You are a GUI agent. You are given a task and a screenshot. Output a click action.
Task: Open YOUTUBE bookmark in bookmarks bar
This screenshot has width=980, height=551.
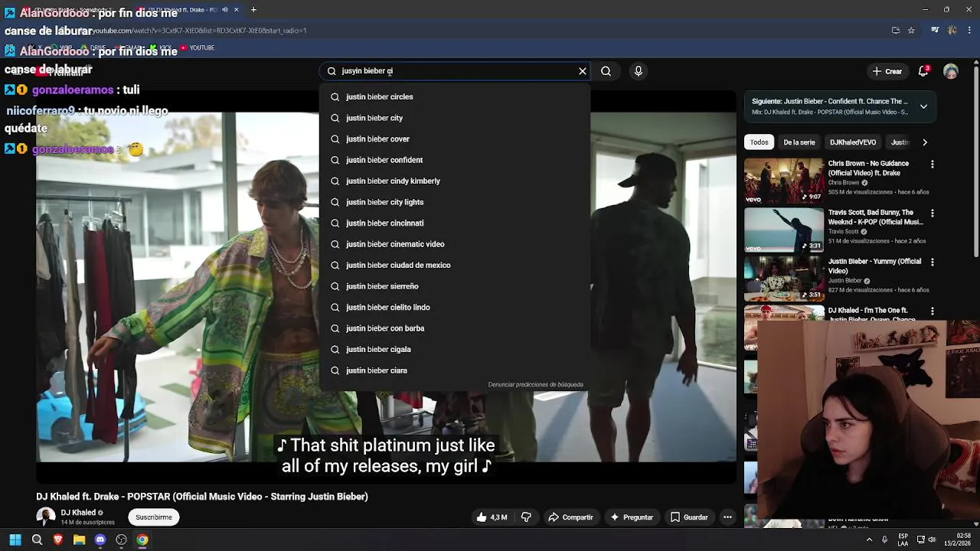click(x=197, y=48)
